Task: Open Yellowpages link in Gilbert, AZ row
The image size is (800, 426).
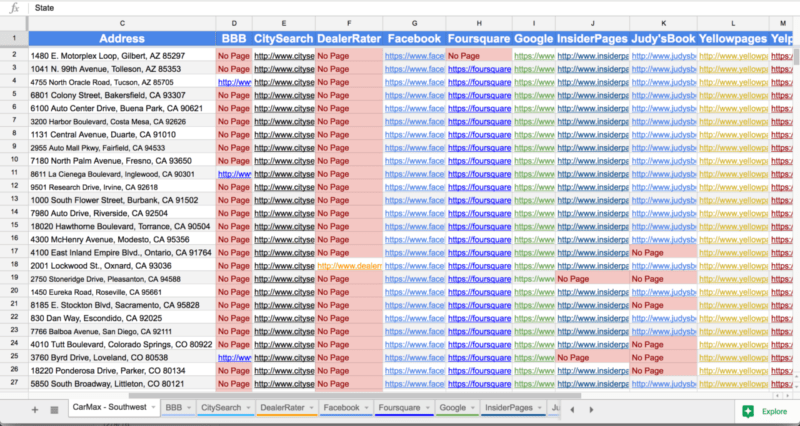Action: click(x=733, y=56)
